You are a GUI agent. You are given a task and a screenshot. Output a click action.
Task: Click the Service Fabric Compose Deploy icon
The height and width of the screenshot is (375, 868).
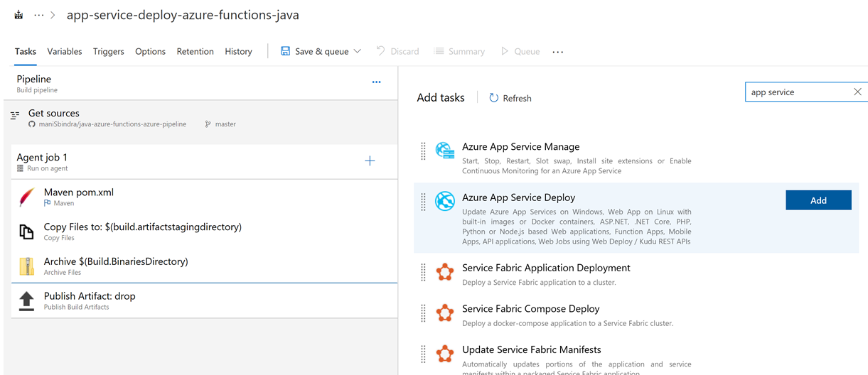click(x=445, y=313)
